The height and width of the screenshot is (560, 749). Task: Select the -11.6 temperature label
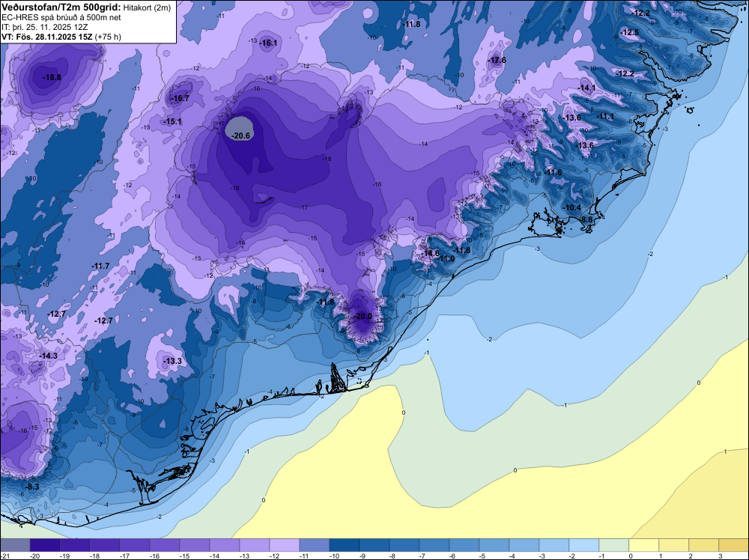tap(554, 172)
